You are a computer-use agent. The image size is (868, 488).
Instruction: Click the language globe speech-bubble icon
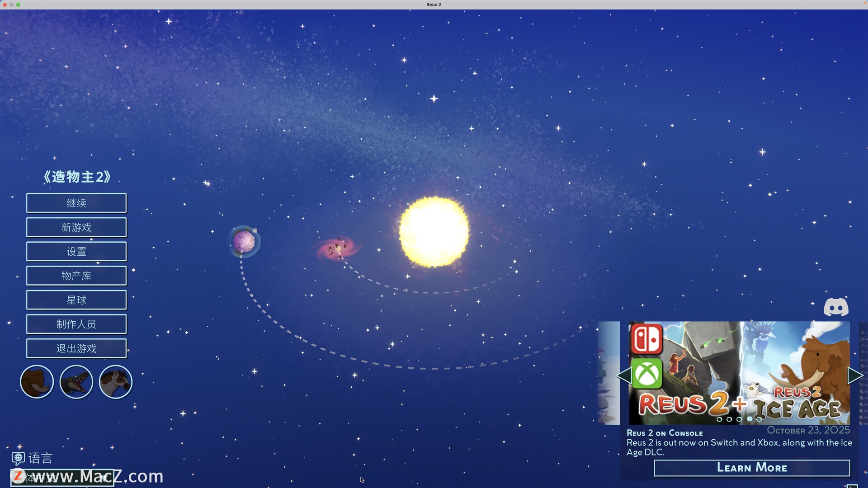click(x=18, y=458)
